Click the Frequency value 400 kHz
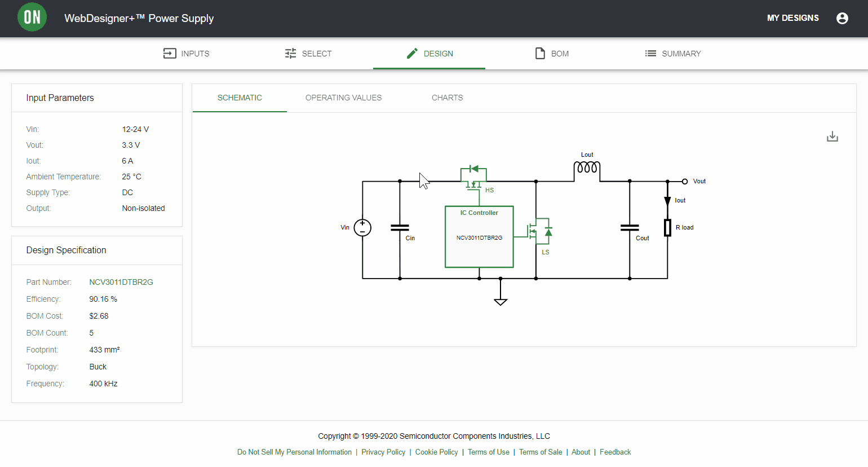Viewport: 868px width, 467px height. tap(103, 384)
